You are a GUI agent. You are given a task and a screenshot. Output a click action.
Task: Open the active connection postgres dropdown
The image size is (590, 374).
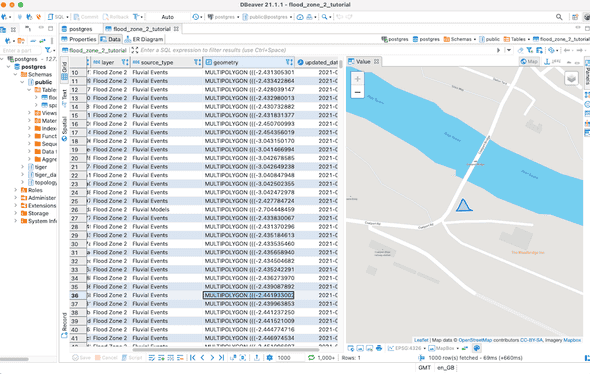(x=223, y=17)
